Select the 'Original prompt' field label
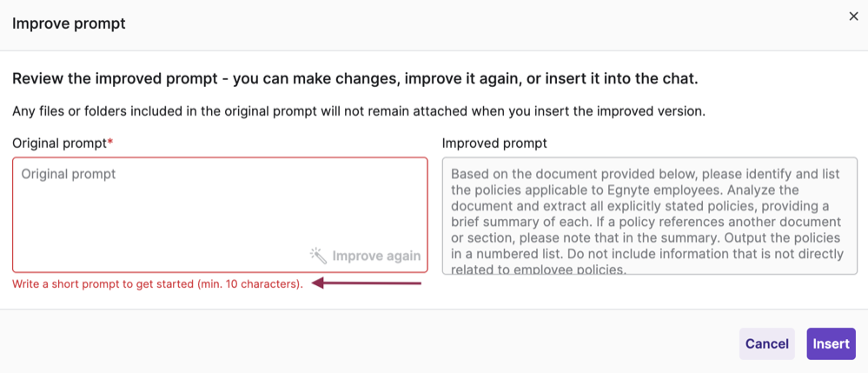This screenshot has height=373, width=868. [x=60, y=143]
